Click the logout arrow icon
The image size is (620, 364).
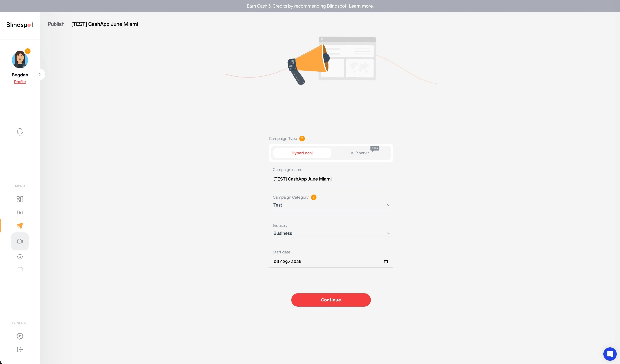click(x=20, y=349)
